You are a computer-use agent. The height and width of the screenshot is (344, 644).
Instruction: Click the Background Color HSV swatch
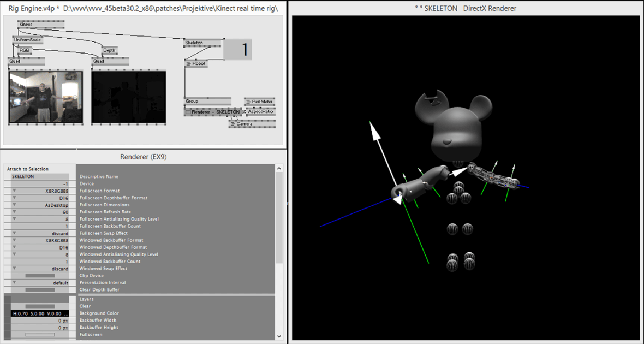point(40,313)
